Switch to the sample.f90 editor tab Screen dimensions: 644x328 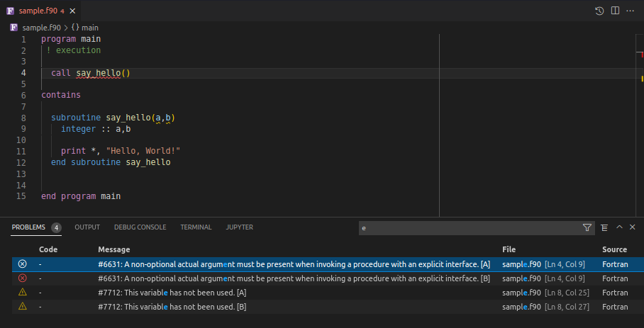[x=40, y=11]
